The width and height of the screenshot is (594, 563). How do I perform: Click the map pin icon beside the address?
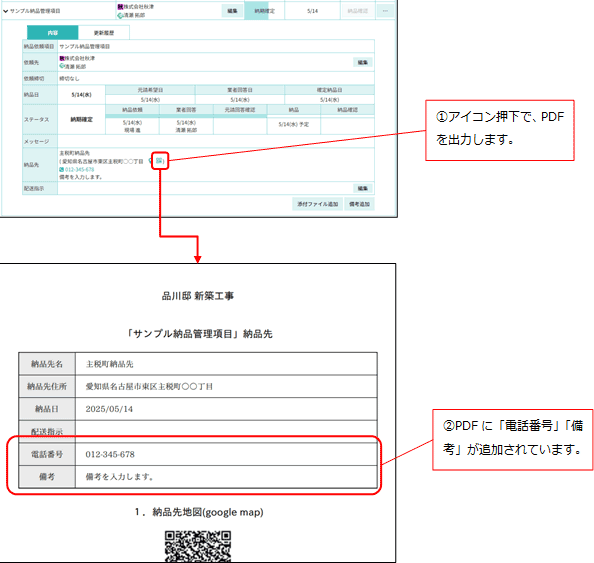[150, 161]
